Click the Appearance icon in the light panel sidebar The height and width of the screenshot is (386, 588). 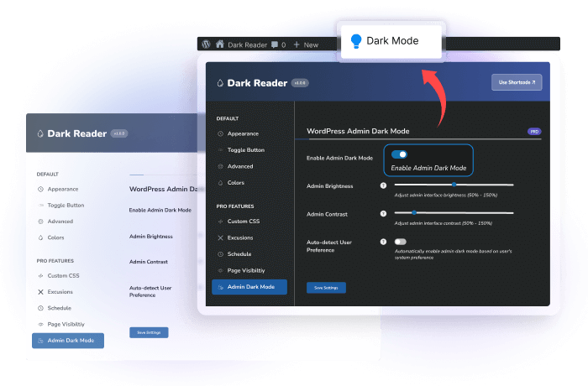[x=40, y=190]
